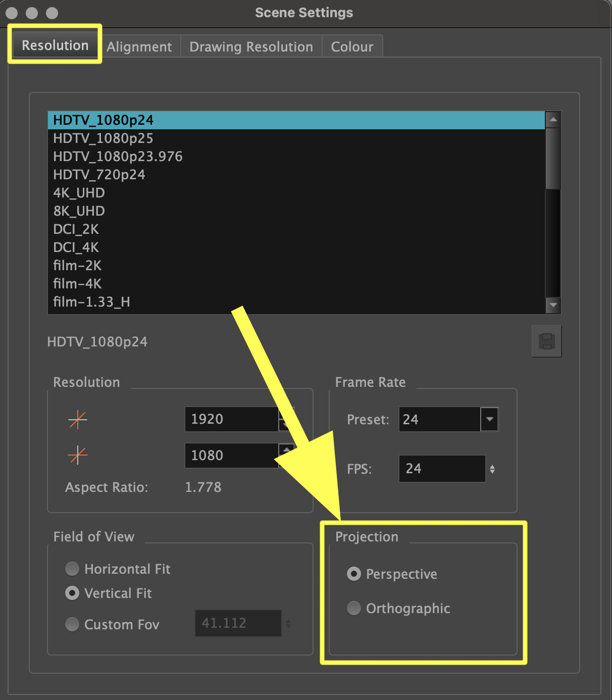Go to the Colour tab
The height and width of the screenshot is (700, 612).
coord(352,47)
